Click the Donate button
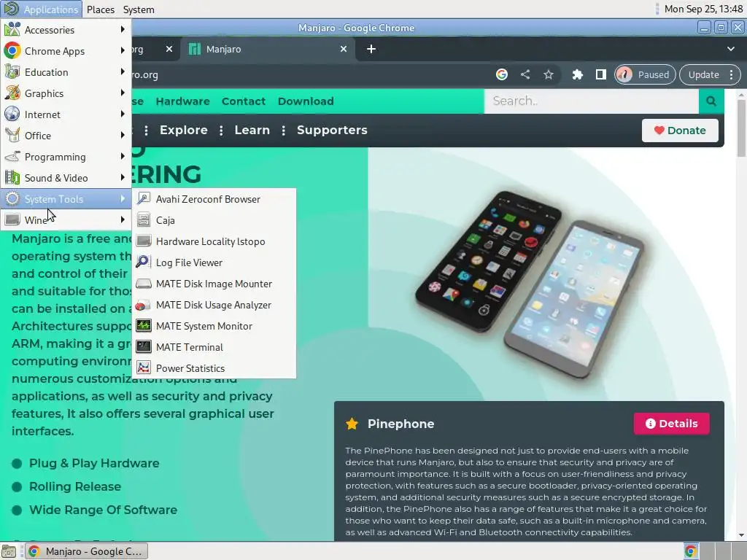 click(680, 131)
